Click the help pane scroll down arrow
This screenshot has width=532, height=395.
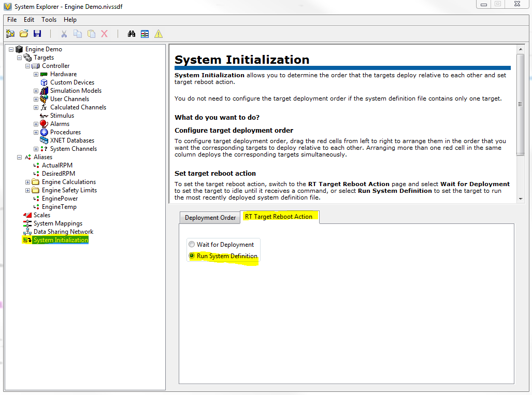[521, 199]
